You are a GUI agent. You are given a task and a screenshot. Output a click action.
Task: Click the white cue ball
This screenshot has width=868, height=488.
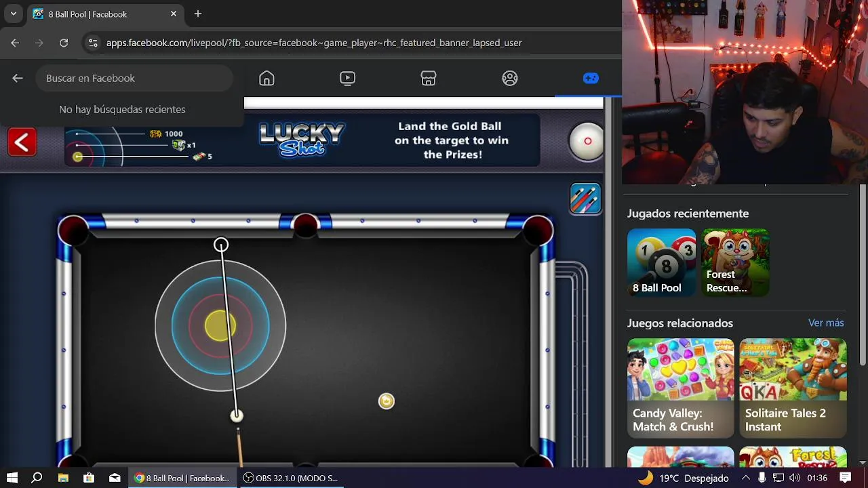point(236,415)
